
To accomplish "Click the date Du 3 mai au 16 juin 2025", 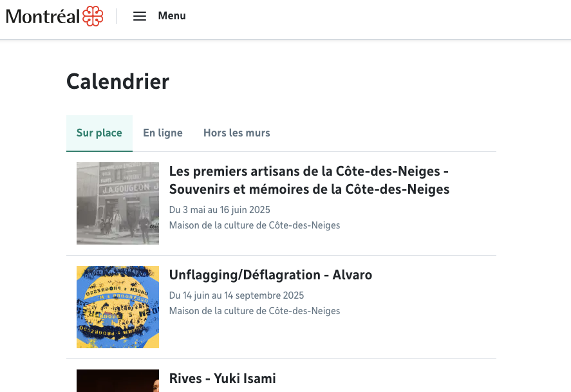I will tap(220, 210).
